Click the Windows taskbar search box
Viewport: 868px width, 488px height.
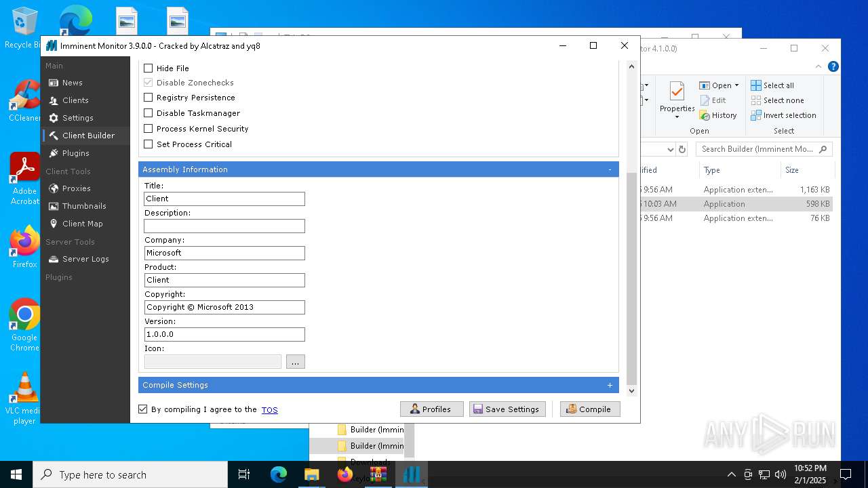130,475
